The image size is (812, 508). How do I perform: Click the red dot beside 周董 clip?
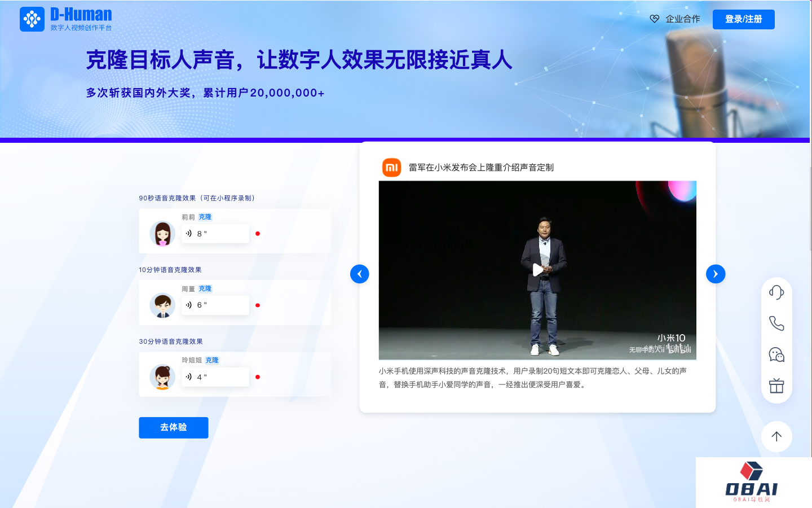click(x=258, y=305)
